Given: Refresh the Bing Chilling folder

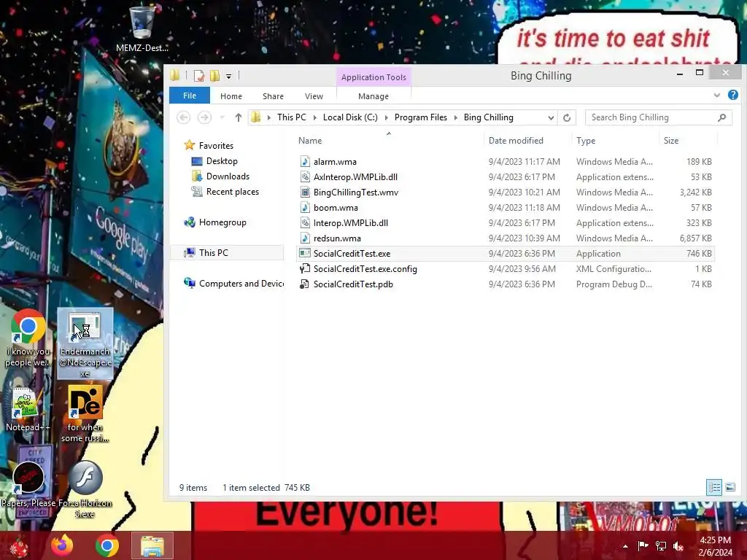Looking at the screenshot, I should (566, 117).
